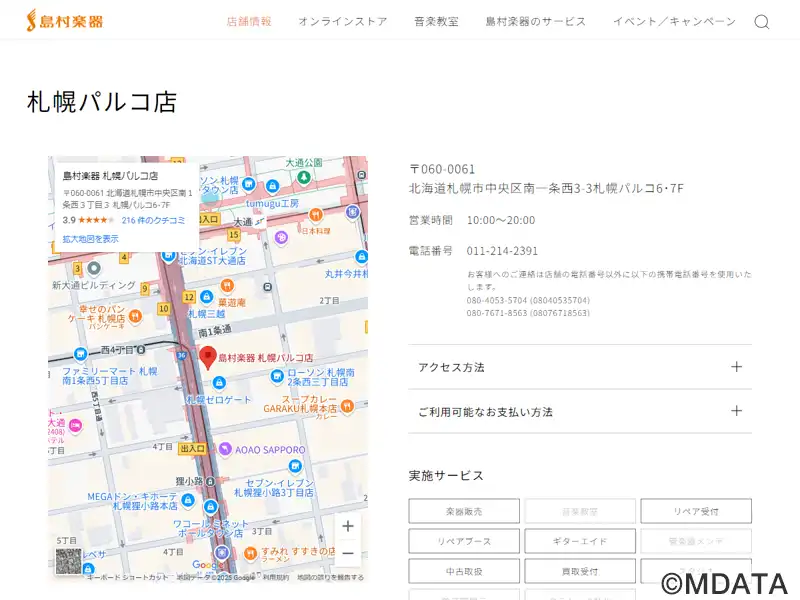Click the 狸小路 station icon
800x600 pixels.
tap(210, 481)
